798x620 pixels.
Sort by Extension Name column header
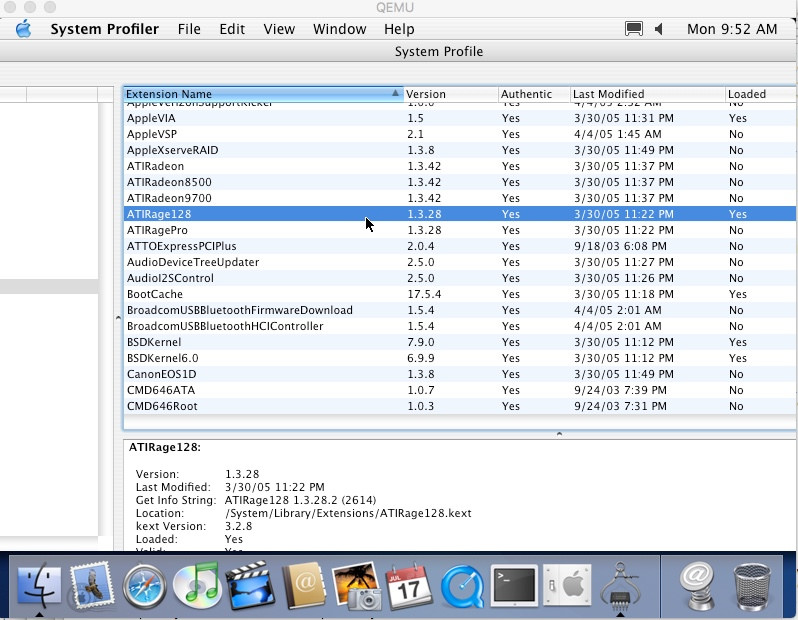tap(263, 94)
